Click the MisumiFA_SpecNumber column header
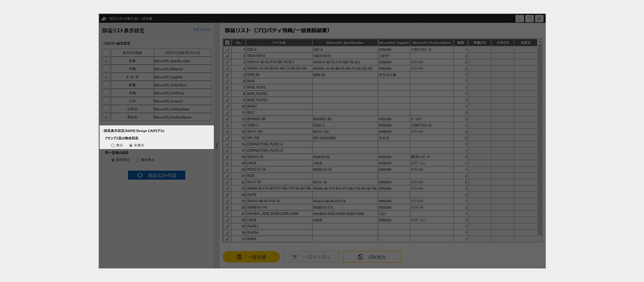Screen dimensions: 644x282 [345, 43]
